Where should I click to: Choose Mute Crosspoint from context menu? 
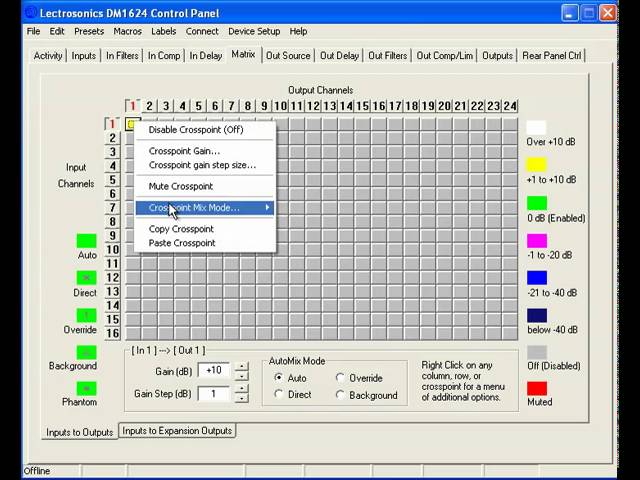pyautogui.click(x=205, y=187)
